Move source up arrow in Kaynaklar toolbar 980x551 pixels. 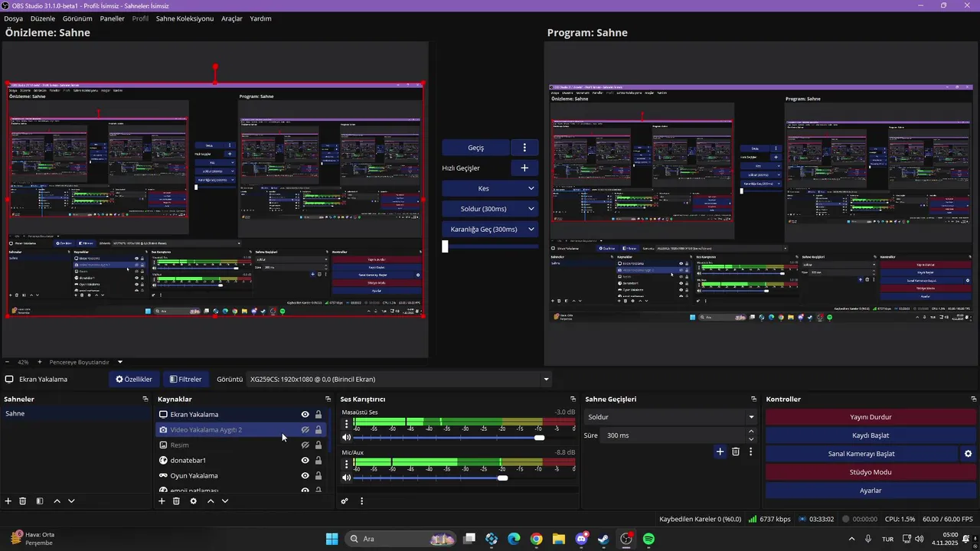pyautogui.click(x=211, y=500)
